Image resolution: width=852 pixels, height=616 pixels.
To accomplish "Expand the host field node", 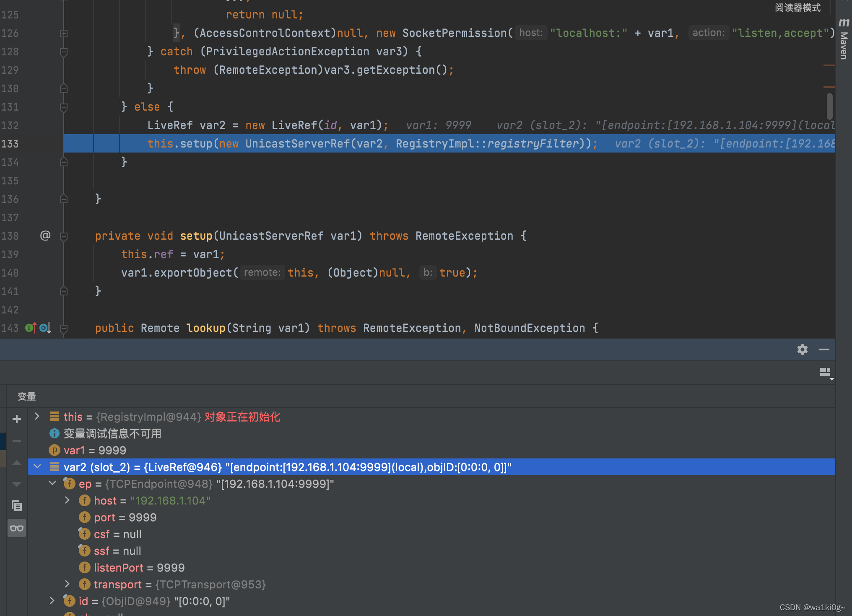I will pos(67,500).
